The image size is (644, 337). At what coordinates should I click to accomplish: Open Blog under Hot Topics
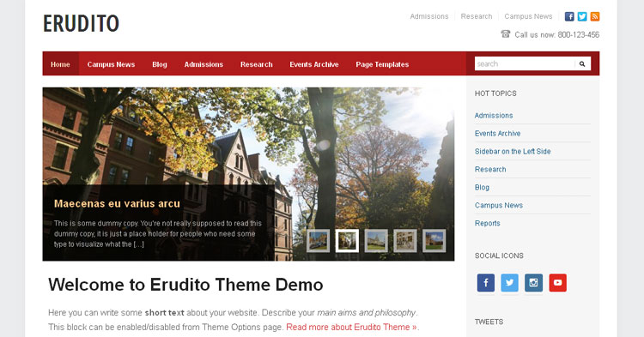(x=483, y=187)
